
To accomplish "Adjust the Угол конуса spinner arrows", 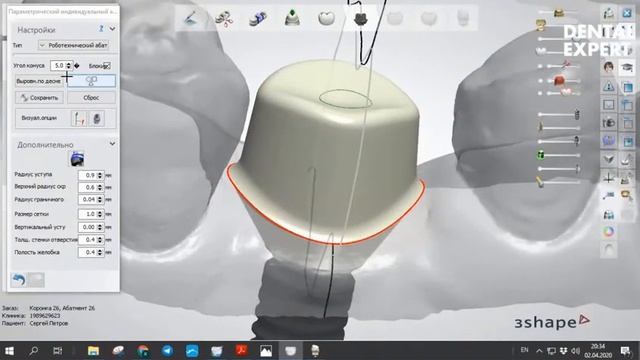I will click(69, 65).
